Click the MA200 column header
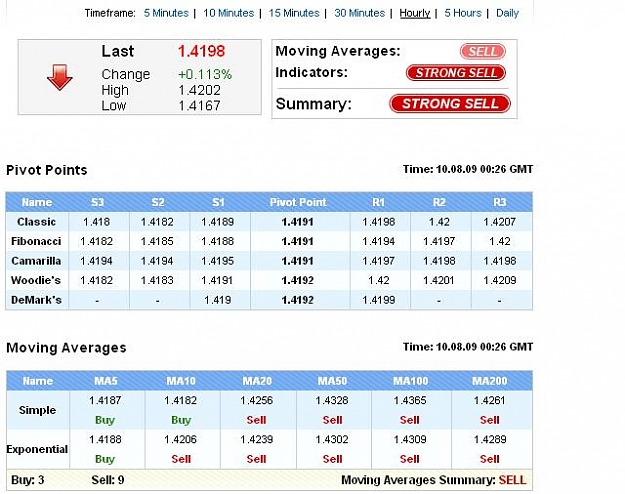Viewport: 625px width, 494px height. [489, 381]
